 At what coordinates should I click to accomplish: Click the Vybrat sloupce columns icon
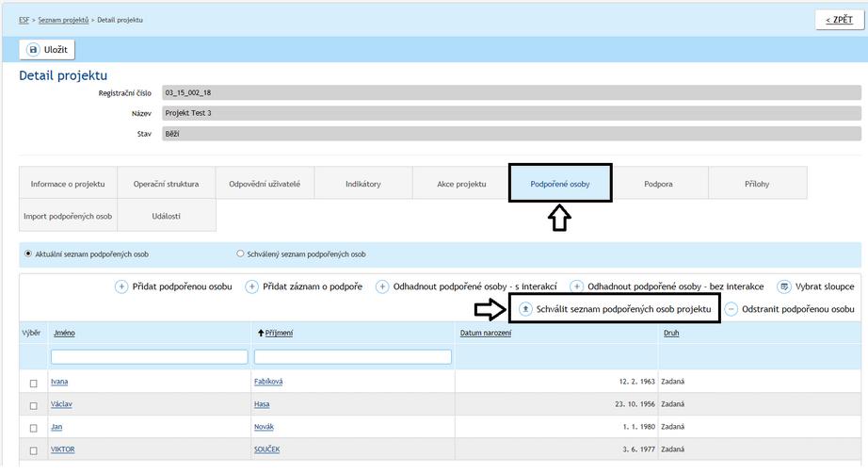click(x=784, y=286)
